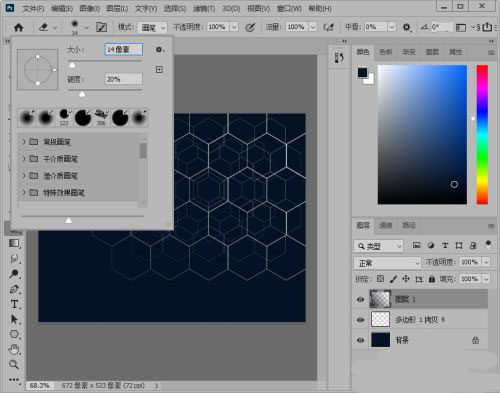Viewport: 500px width, 393px height.
Task: Switch to the 色板 swatches tab
Action: (x=385, y=52)
